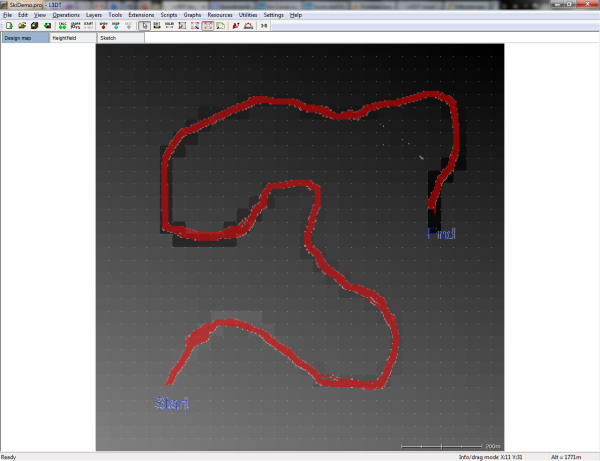600x461 pixels.
Task: Click the blue Start label on map
Action: 171,404
